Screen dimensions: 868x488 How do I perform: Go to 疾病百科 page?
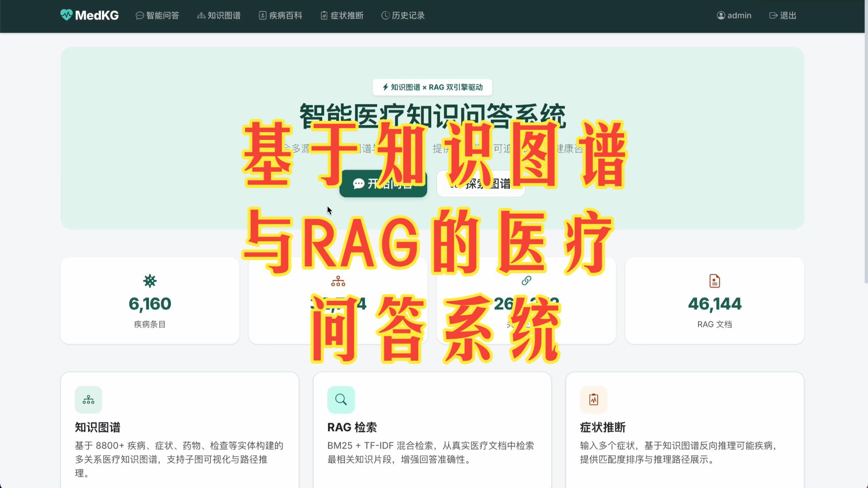pyautogui.click(x=280, y=15)
